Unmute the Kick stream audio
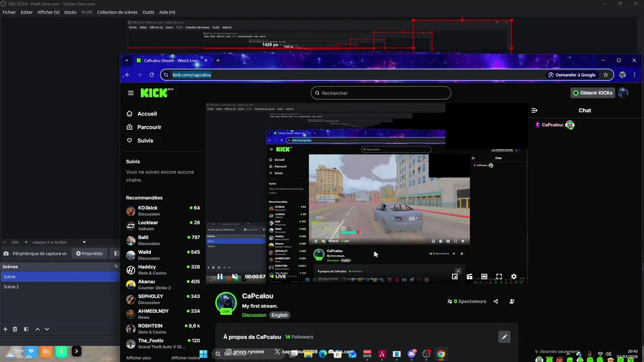This screenshot has width=644, height=362. tap(234, 277)
